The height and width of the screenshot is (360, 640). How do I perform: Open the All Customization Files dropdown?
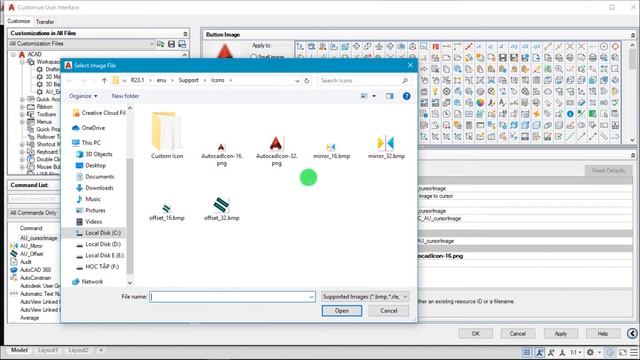pos(82,44)
